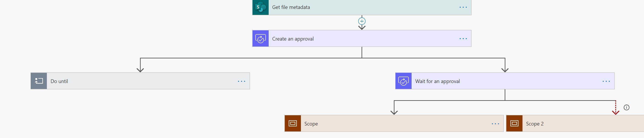Select the Scope container icon

[x=292, y=123]
